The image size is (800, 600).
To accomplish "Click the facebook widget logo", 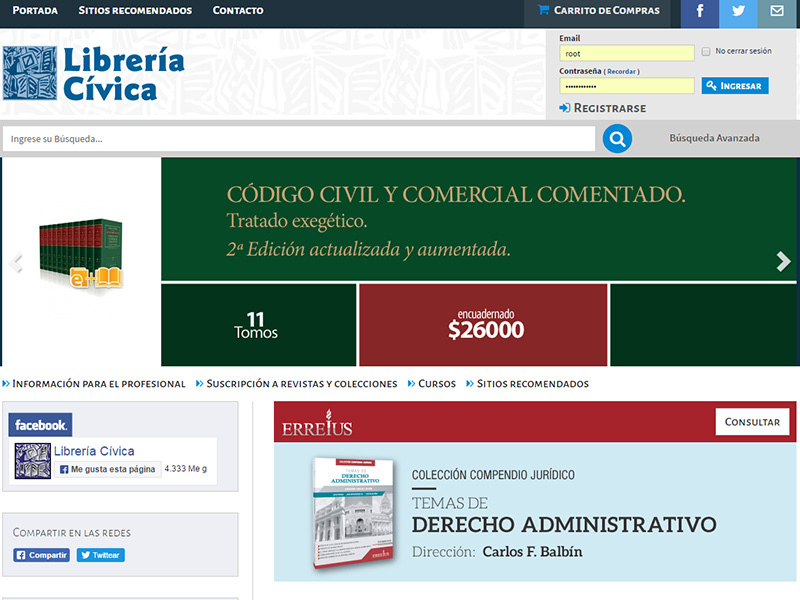I will pos(40,424).
